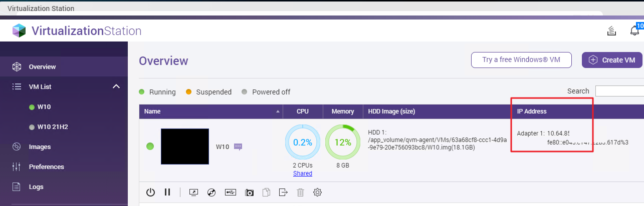Click the export VM arrow icon
Viewport: 644px width, 206px height.
pos(284,192)
